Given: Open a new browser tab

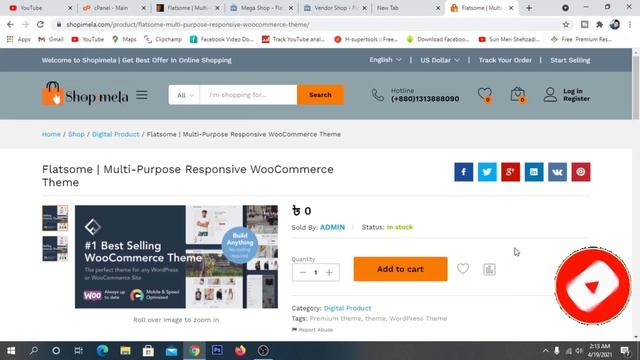Looking at the screenshot, I should [x=529, y=8].
